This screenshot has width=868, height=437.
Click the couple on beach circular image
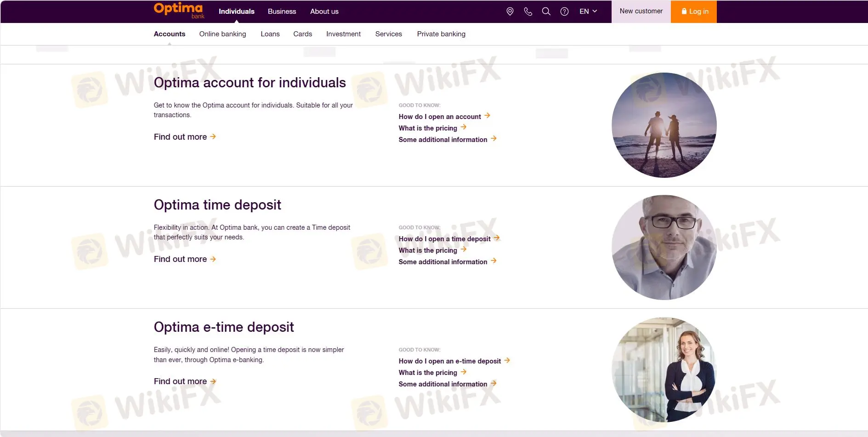[664, 125]
